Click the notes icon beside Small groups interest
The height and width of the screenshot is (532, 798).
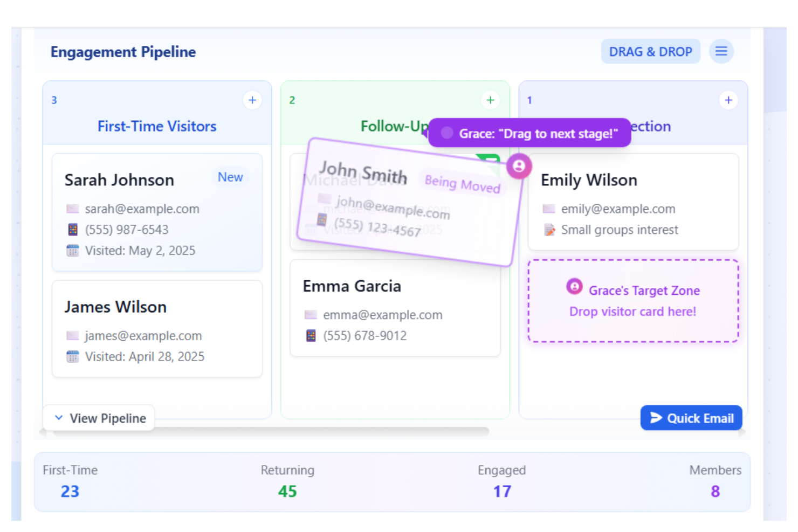pos(549,230)
